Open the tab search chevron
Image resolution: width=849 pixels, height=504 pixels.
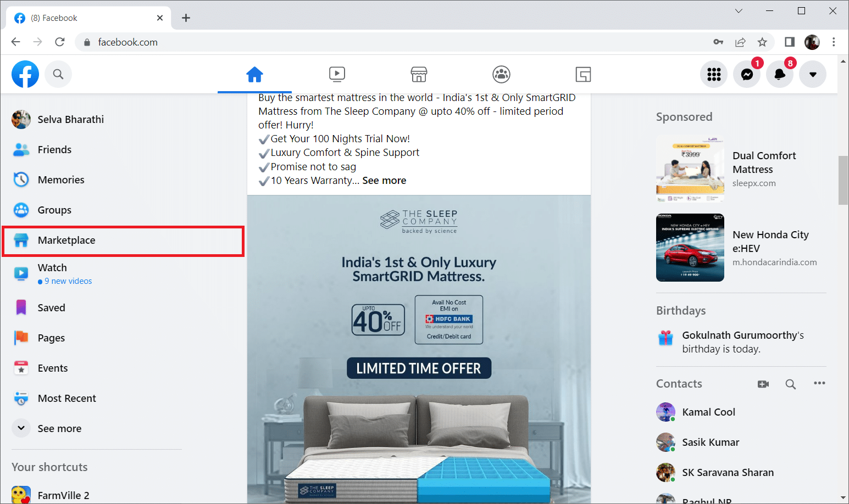click(739, 11)
